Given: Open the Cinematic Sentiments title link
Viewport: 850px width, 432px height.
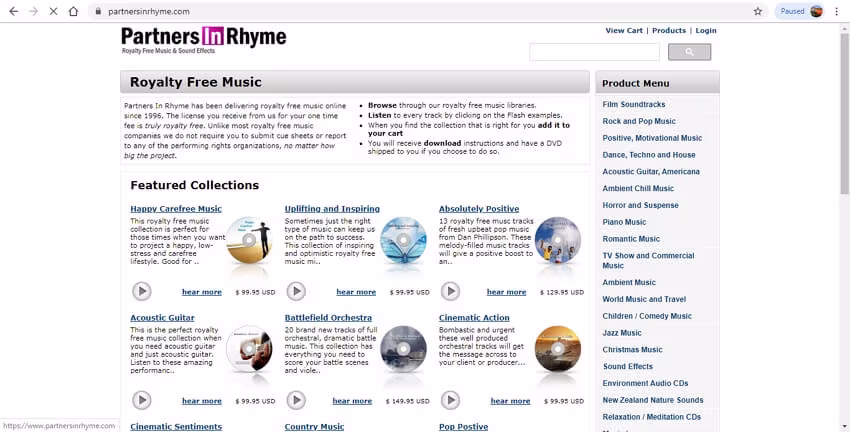Looking at the screenshot, I should pyautogui.click(x=176, y=427).
